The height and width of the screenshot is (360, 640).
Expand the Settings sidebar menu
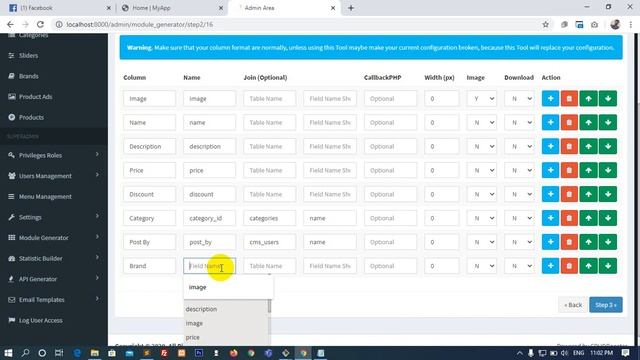[54, 217]
